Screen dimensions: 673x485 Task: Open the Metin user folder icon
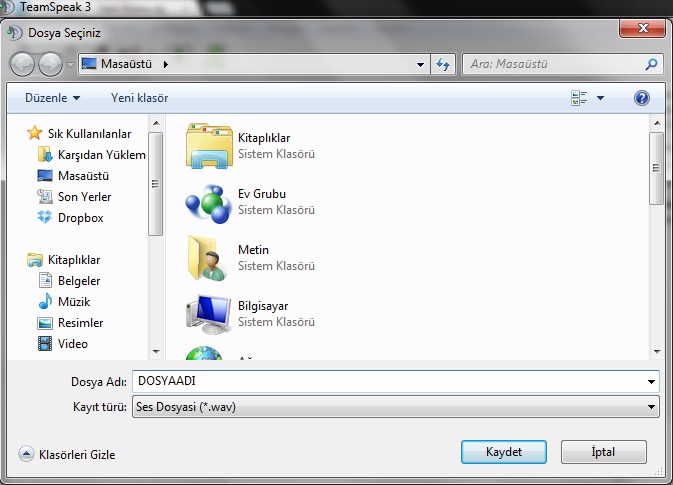point(208,258)
